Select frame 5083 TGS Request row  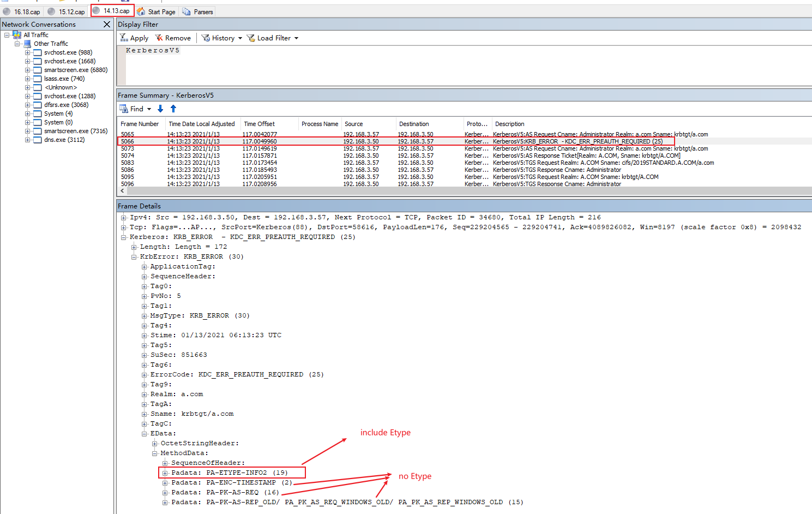tap(465, 163)
